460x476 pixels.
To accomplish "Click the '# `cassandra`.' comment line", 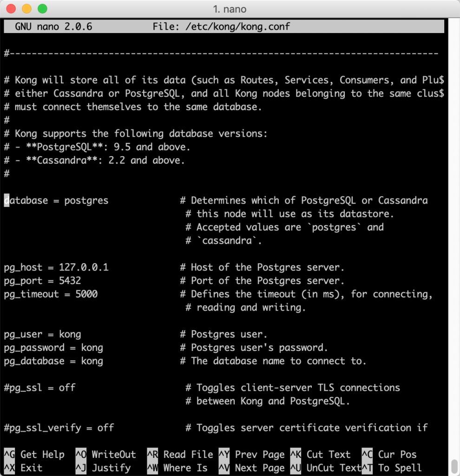I will pyautogui.click(x=223, y=241).
